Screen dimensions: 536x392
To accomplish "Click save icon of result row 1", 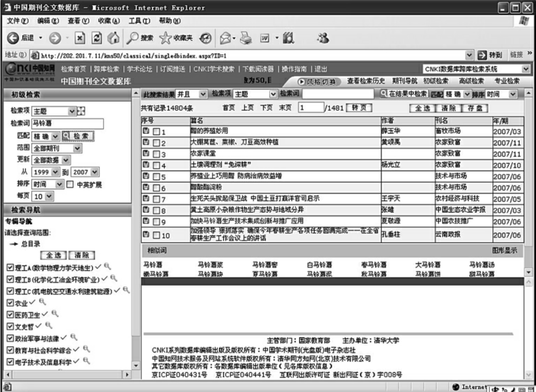I will pos(146,131).
